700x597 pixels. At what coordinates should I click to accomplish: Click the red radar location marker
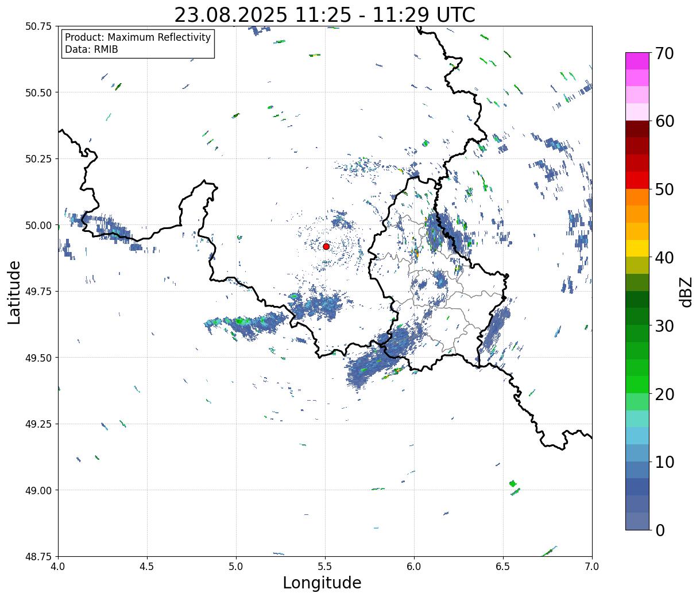coord(326,246)
